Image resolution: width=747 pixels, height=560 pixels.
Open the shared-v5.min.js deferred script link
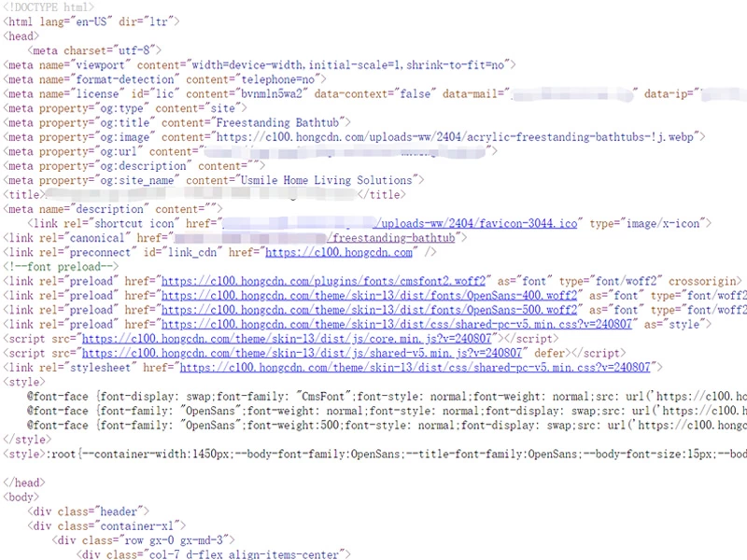point(302,353)
